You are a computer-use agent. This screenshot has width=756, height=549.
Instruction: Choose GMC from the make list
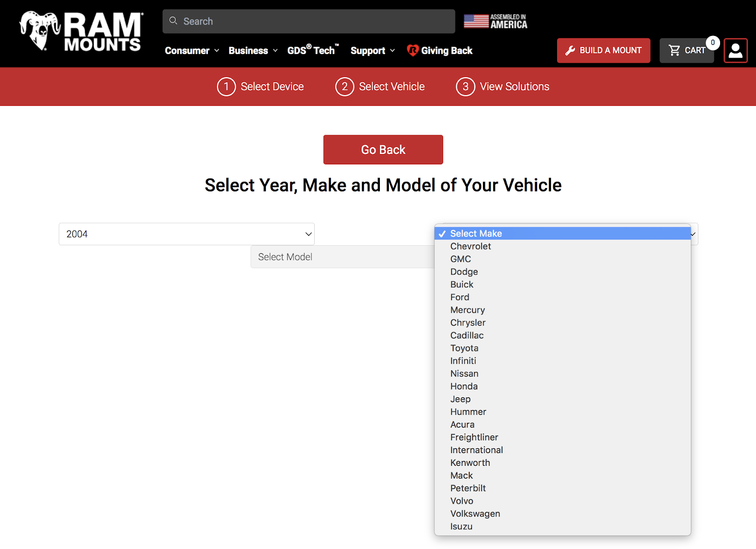click(562, 259)
